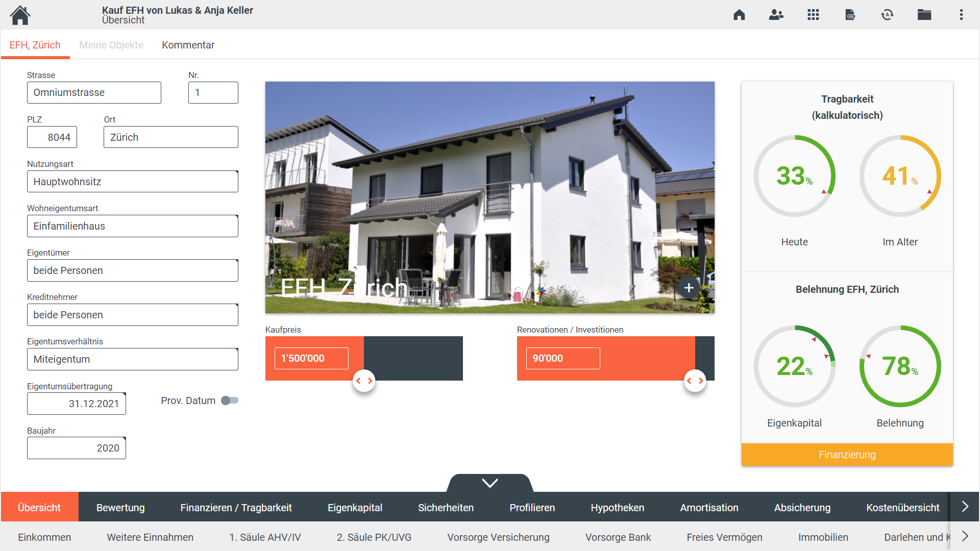Open the folder icon in toolbar
Viewport: 980px width, 551px height.
click(x=924, y=15)
